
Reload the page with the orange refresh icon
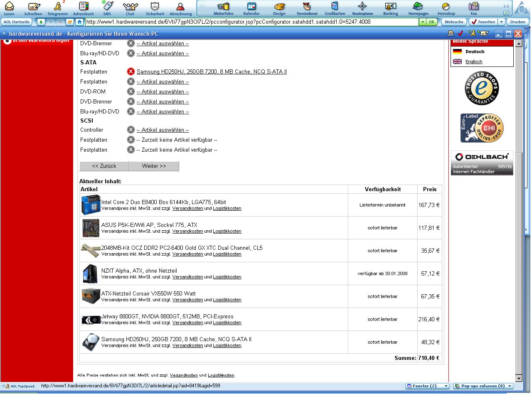coord(70,22)
